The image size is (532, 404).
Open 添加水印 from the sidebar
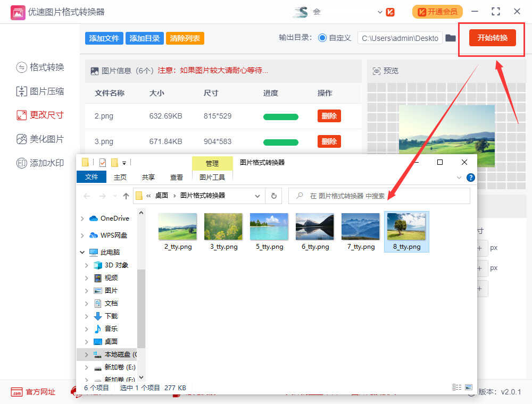tap(40, 163)
